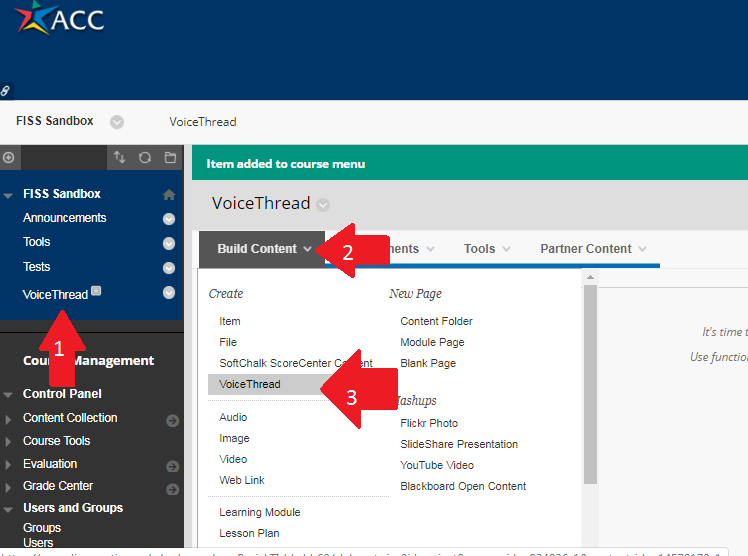Select VoiceThread from Build Content menu

click(x=249, y=384)
